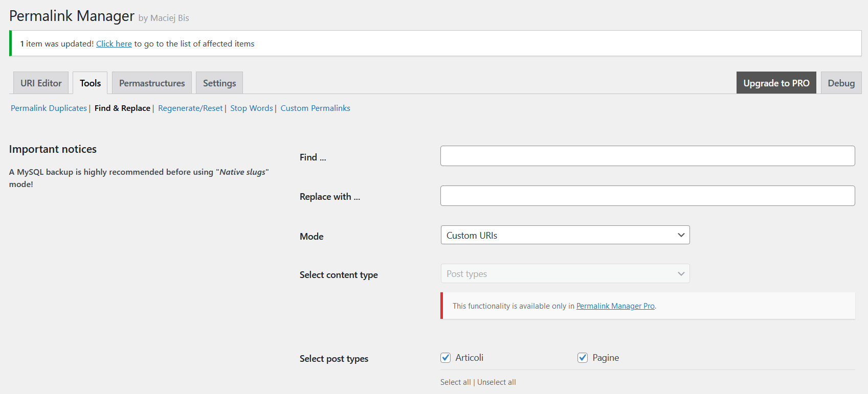Open the URI Editor tab
This screenshot has height=394, width=868.
pos(41,83)
